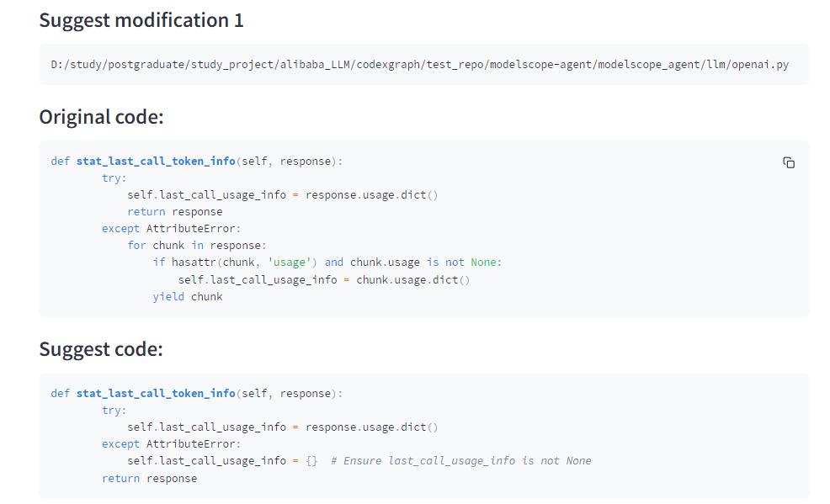This screenshot has width=830, height=504.
Task: Click the Original code heading
Action: coord(101,117)
